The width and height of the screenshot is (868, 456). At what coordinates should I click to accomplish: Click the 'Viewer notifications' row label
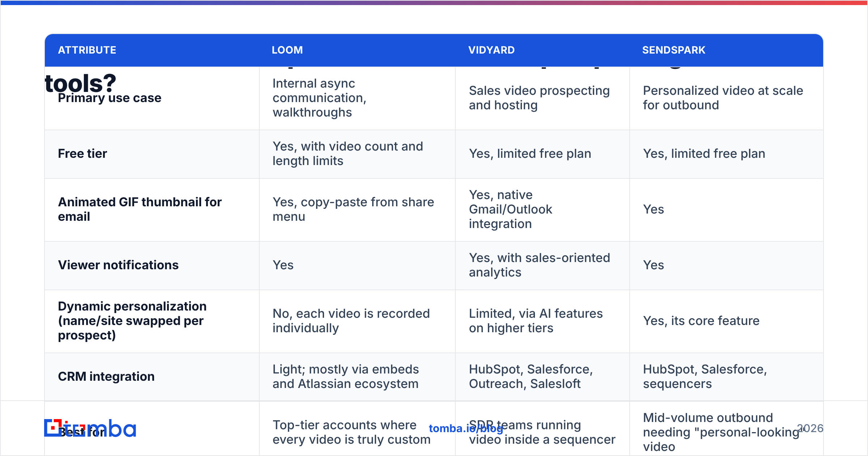coord(118,265)
